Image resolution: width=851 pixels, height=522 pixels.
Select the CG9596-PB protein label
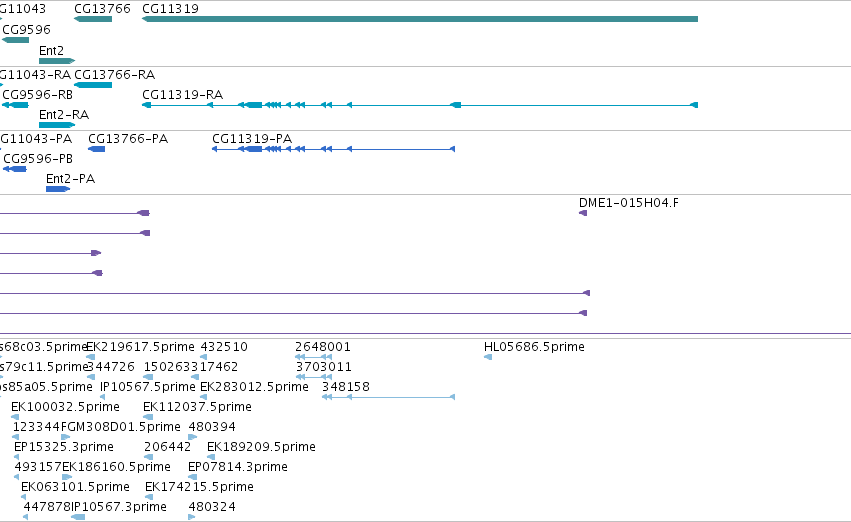tap(38, 158)
